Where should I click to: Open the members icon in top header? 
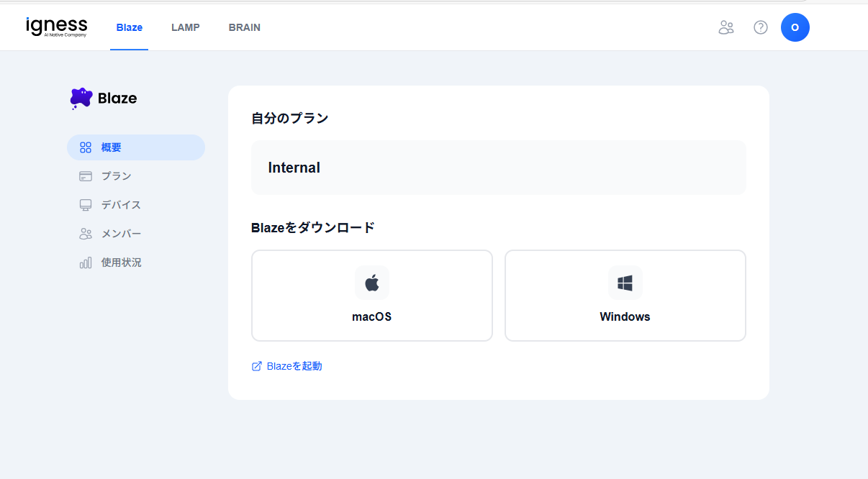coord(725,27)
